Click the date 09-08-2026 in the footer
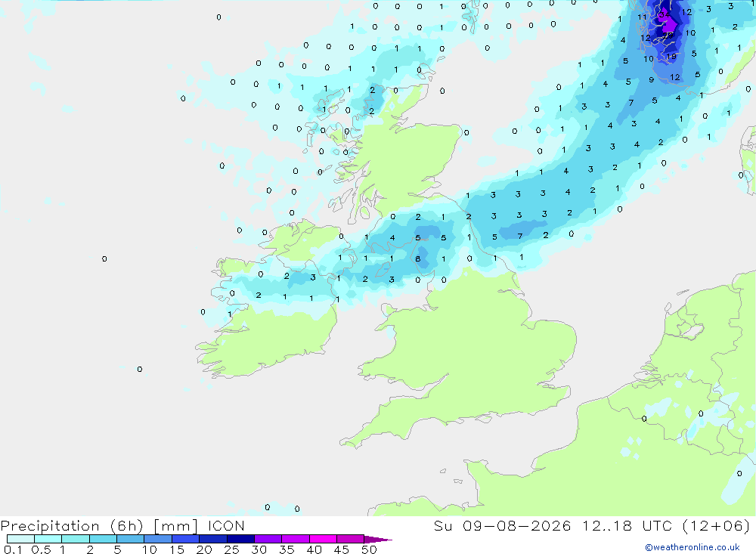 coord(517,525)
